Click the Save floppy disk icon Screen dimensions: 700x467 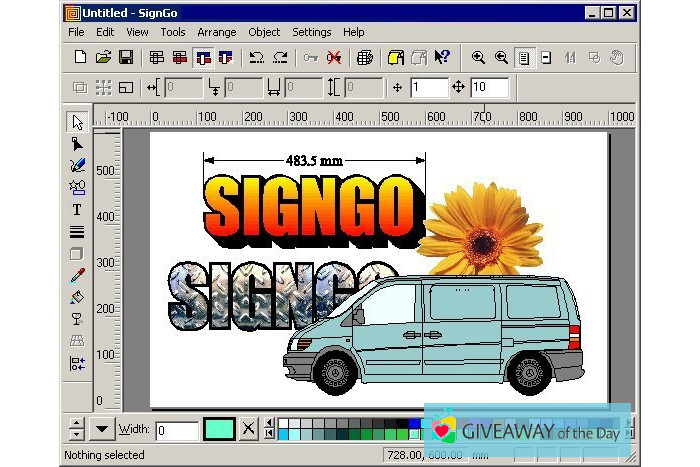pos(126,58)
